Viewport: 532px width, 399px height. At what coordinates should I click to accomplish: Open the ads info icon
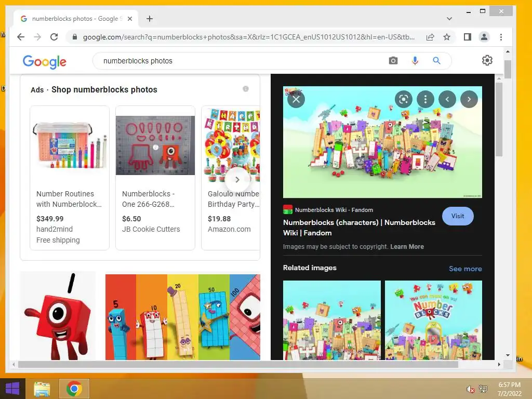(x=246, y=89)
